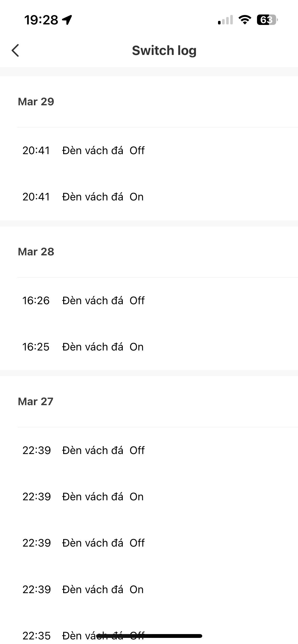This screenshot has height=644, width=298.
Task: Tap the 19:28 clock in status bar
Action: pos(41,20)
